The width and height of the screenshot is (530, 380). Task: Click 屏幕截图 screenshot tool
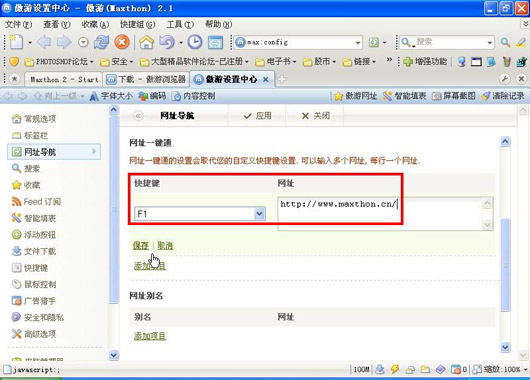[454, 96]
